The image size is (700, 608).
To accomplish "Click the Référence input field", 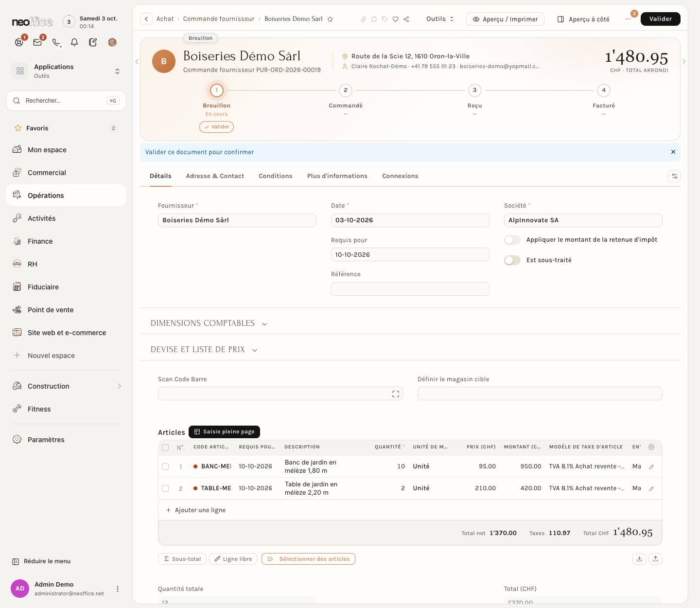I will [x=410, y=289].
